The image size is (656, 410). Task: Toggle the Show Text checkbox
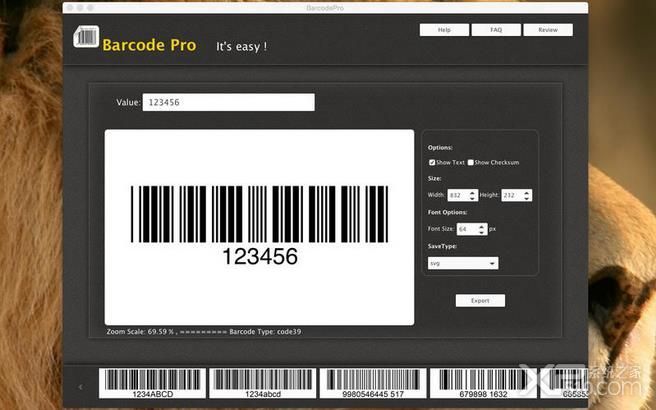(432, 162)
